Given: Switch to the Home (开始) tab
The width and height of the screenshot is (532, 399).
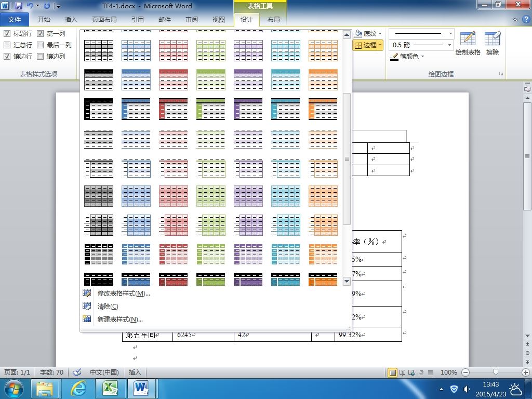Looking at the screenshot, I should click(x=44, y=20).
